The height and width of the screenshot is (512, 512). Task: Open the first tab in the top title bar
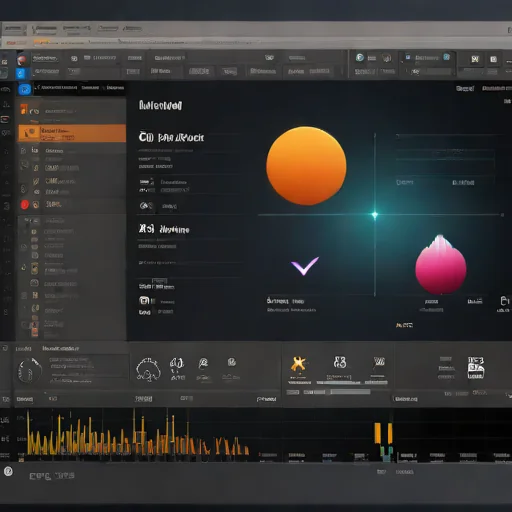tap(14, 29)
